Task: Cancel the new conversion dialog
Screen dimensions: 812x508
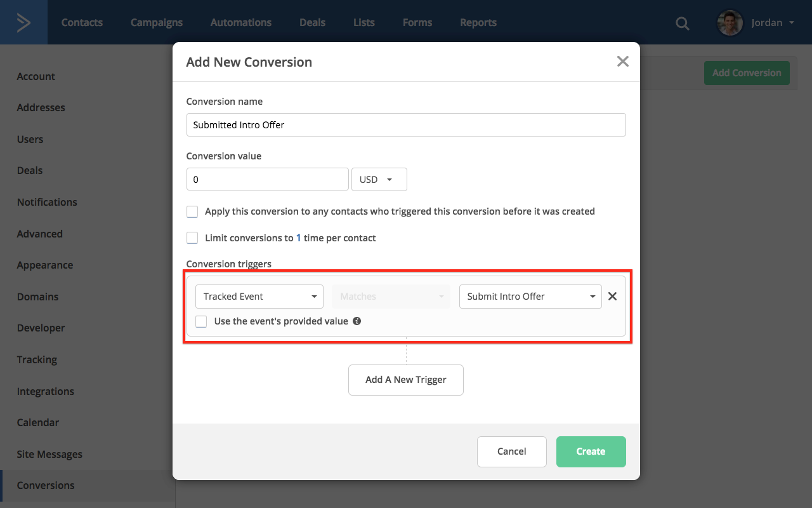Action: pos(511,451)
